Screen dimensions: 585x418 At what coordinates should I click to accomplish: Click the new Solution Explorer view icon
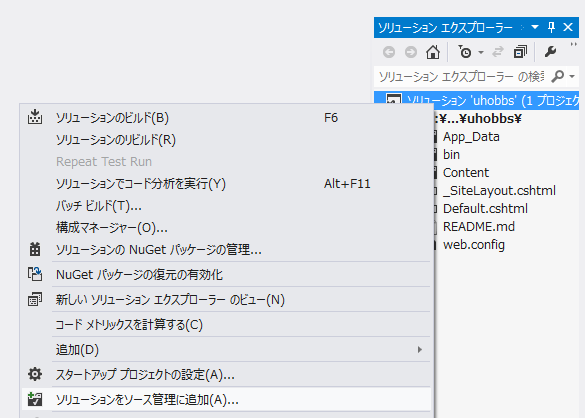pyautogui.click(x=35, y=299)
